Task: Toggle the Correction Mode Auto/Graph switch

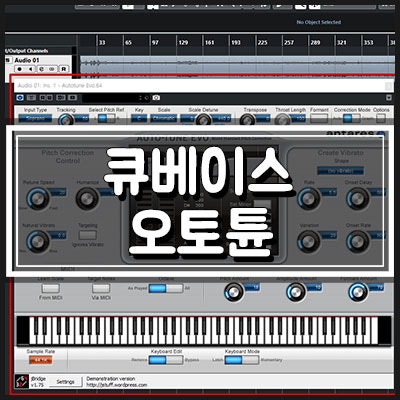Action: coord(352,118)
